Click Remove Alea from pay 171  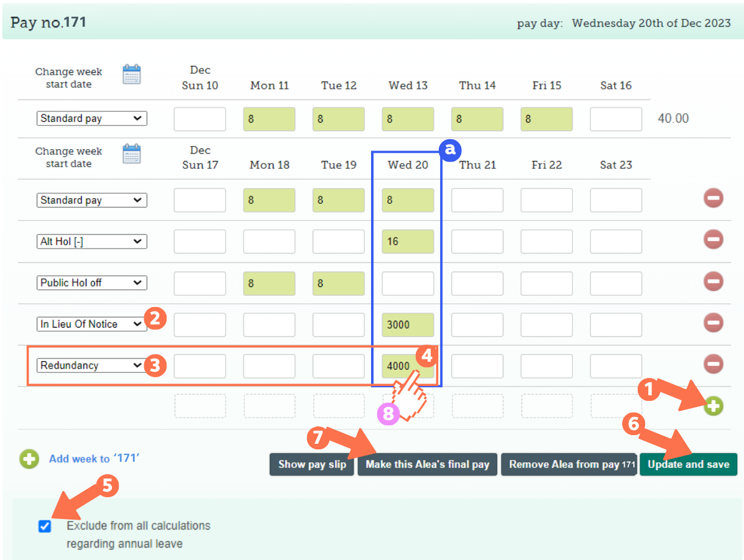pyautogui.click(x=568, y=464)
